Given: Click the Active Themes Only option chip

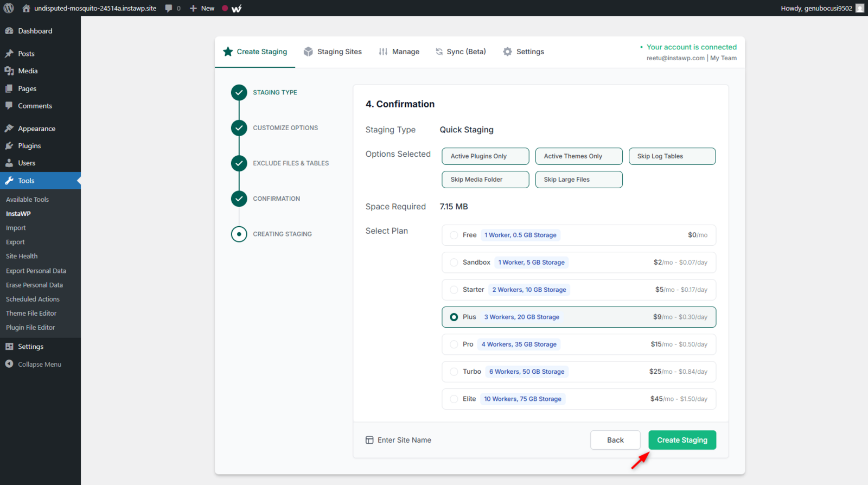Looking at the screenshot, I should 579,156.
